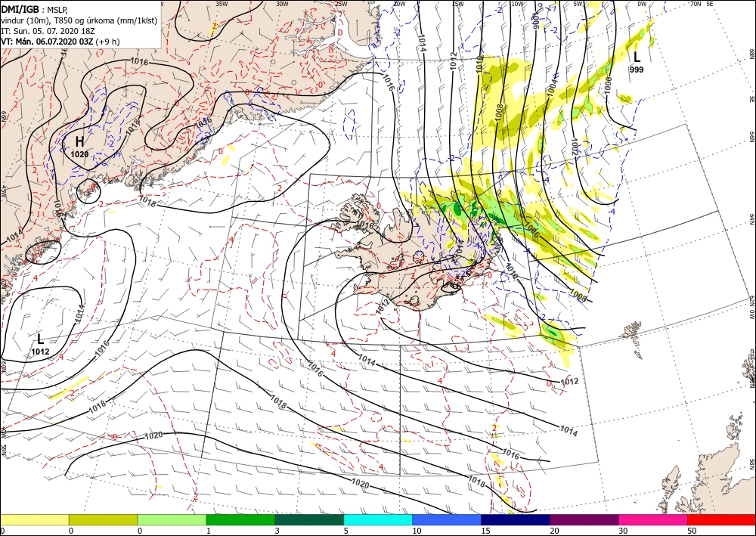The height and width of the screenshot is (536, 756).
Task: Click legend value '5' under the color bar
Action: click(x=345, y=531)
